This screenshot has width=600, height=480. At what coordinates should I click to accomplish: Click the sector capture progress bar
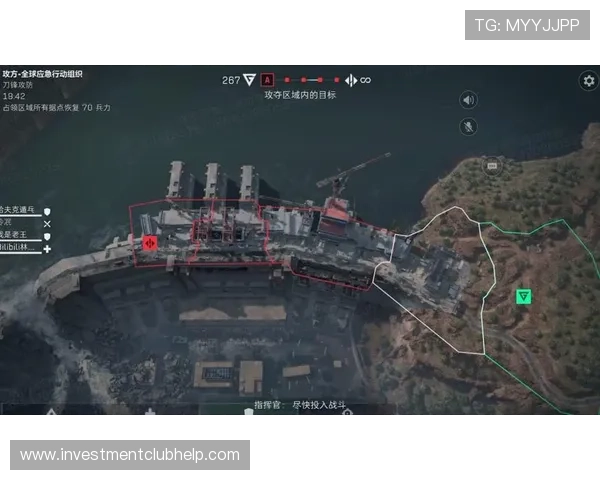311,80
